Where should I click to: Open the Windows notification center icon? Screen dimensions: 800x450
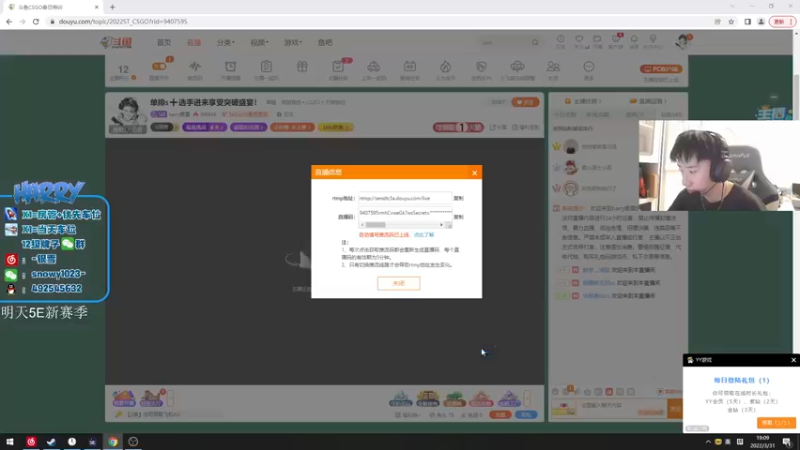pyautogui.click(x=787, y=442)
